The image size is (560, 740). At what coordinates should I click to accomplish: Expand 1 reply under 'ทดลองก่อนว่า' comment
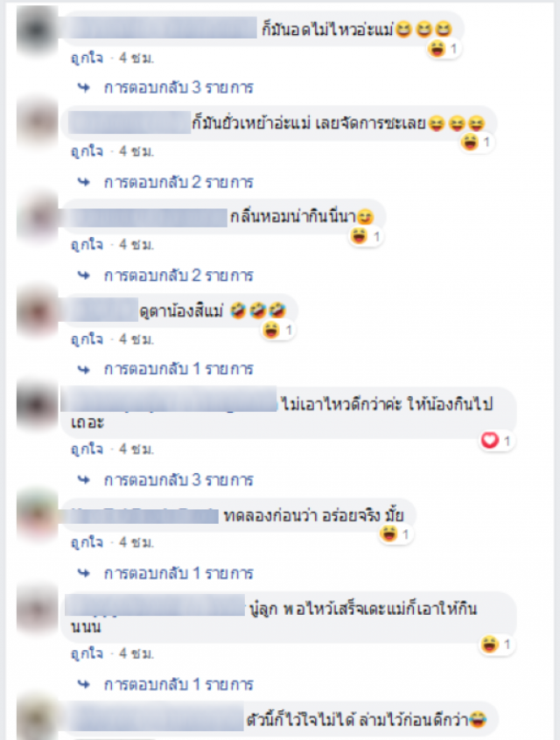click(178, 574)
